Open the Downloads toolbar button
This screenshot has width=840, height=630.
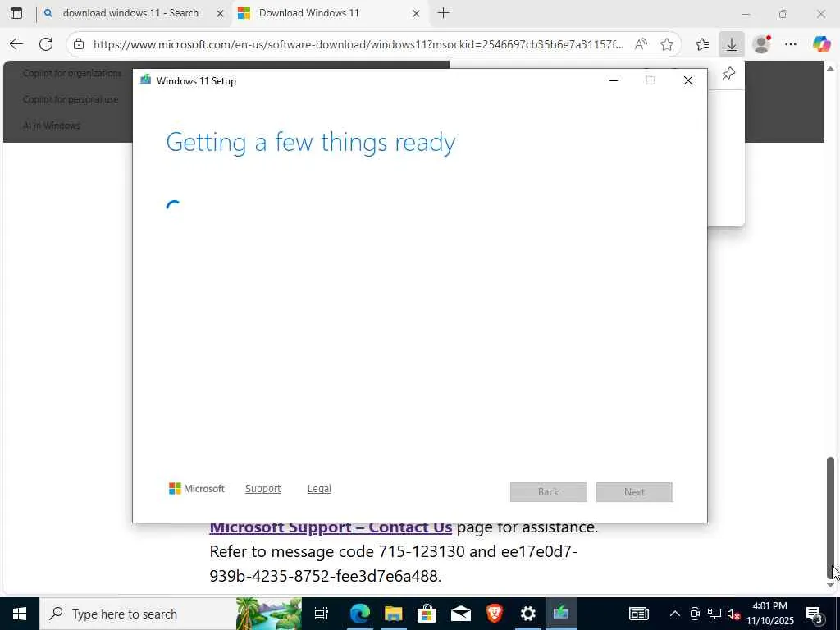tap(731, 44)
